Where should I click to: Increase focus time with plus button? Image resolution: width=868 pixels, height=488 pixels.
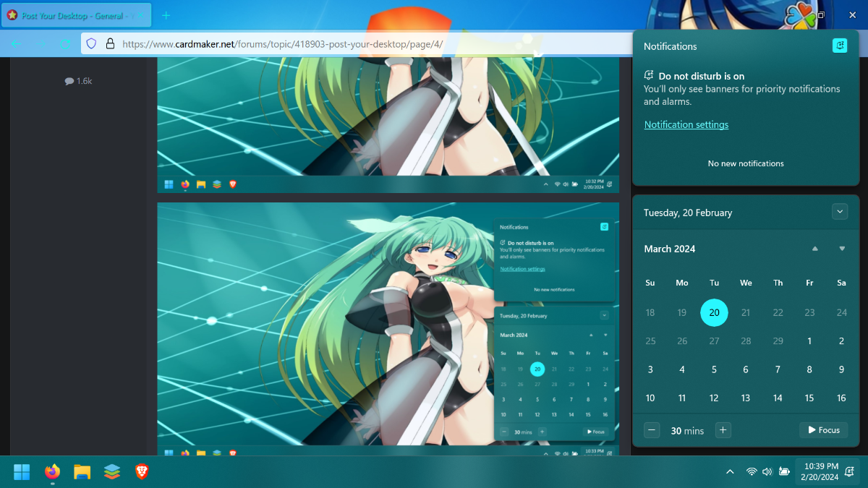click(x=723, y=430)
